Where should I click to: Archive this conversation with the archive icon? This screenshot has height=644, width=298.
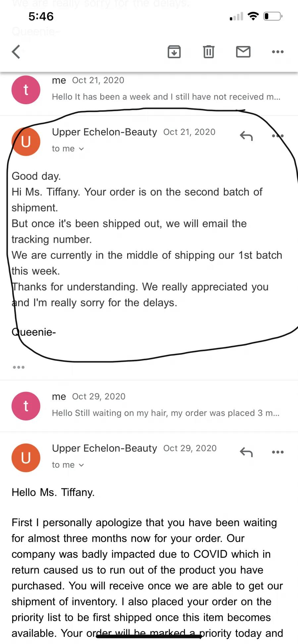(174, 52)
